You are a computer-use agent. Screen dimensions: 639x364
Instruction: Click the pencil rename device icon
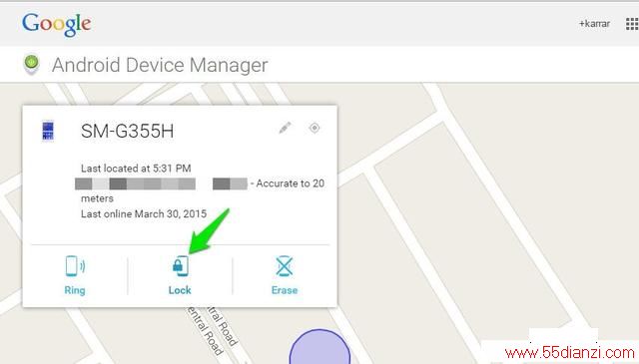point(285,128)
